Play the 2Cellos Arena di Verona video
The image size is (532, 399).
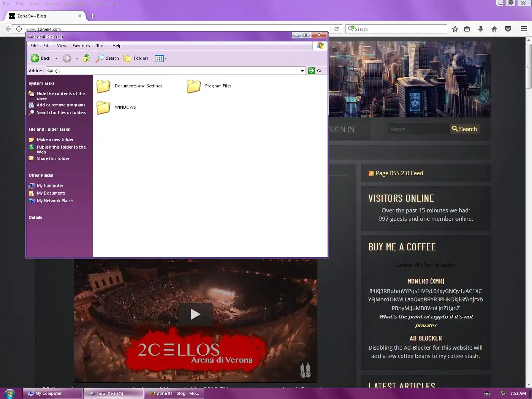[x=195, y=314]
